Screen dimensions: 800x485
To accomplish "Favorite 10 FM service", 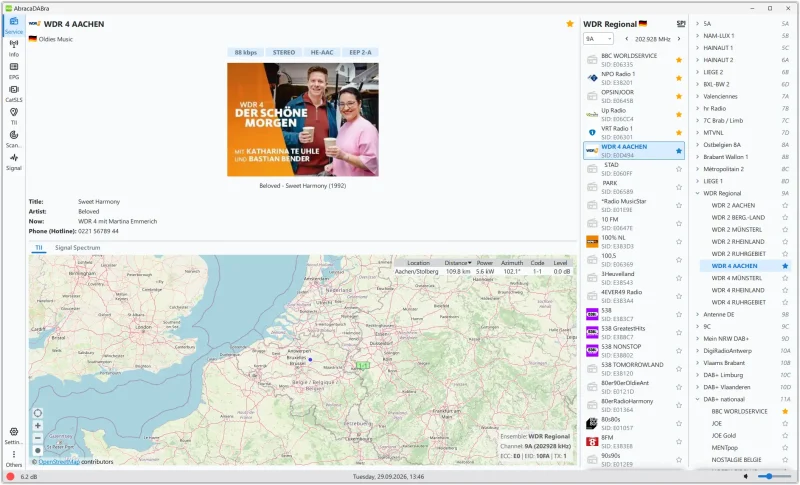I will coord(679,223).
